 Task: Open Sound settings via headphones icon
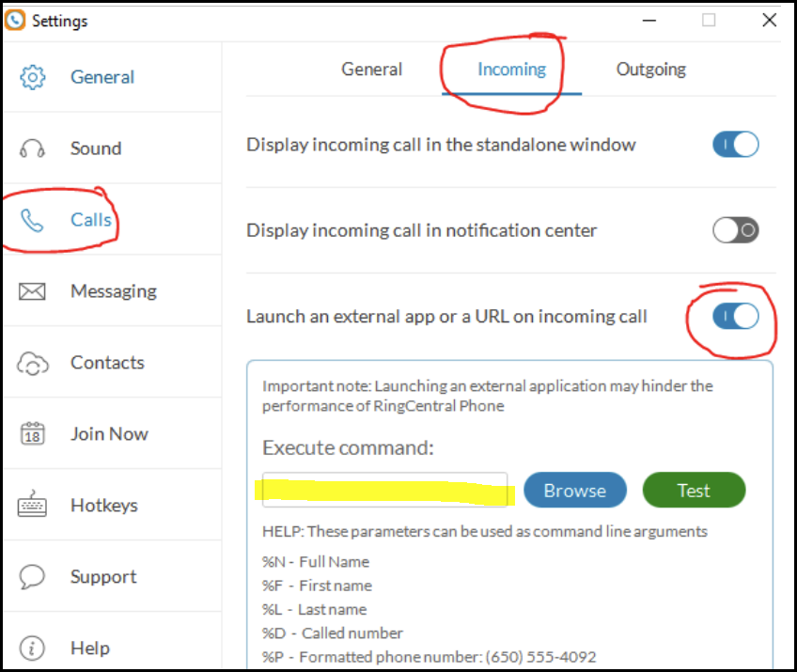(33, 148)
